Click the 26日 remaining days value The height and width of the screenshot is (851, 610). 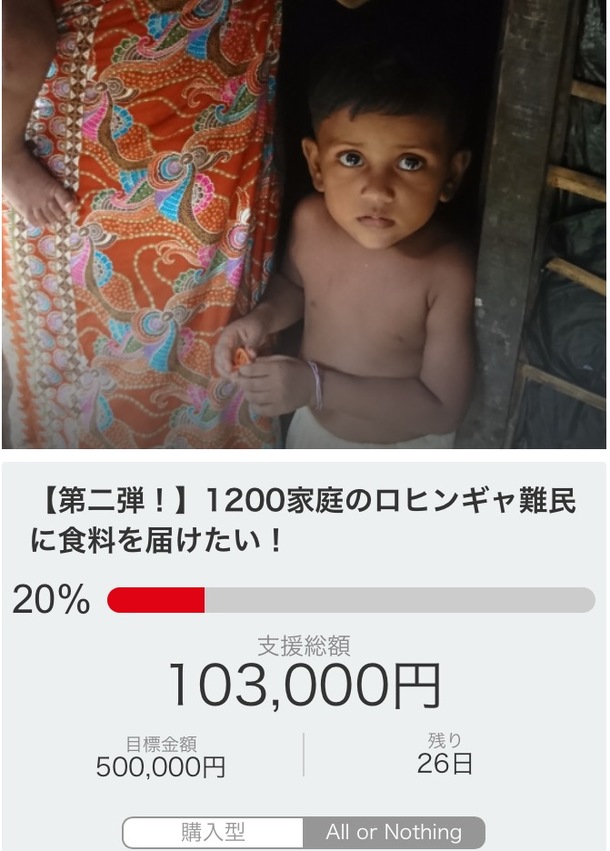[x=445, y=765]
